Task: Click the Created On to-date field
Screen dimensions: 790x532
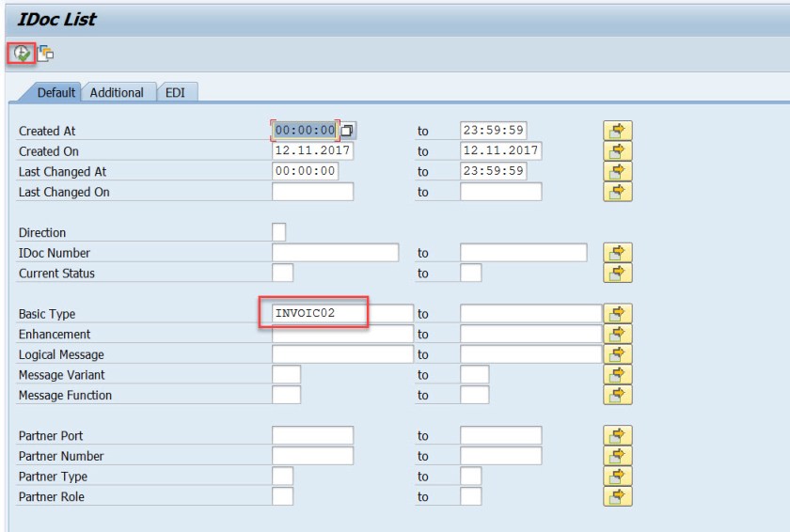Action: pyautogui.click(x=500, y=150)
